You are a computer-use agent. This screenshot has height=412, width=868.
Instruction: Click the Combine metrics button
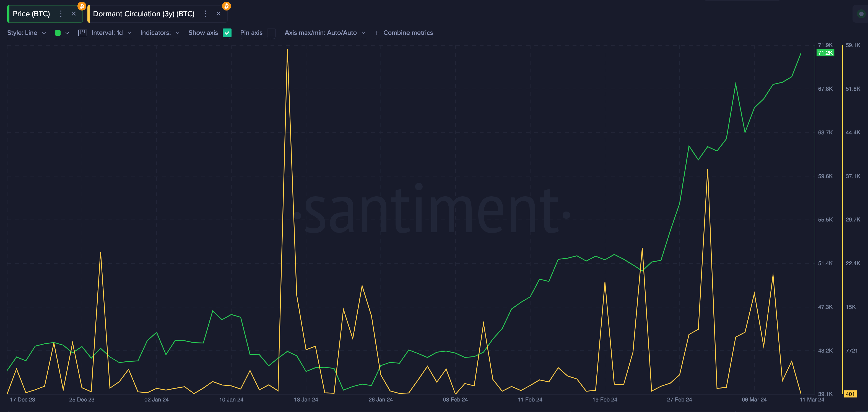point(408,33)
